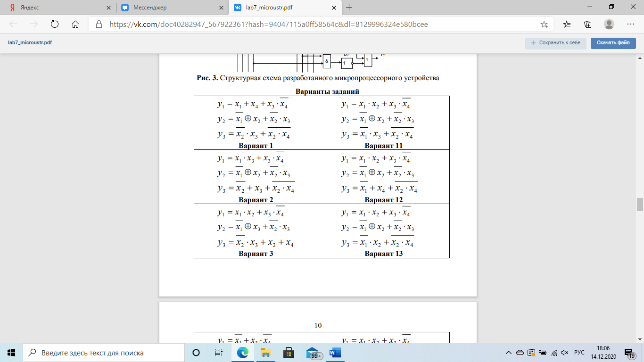Open OneDrive cloud tray icon
The height and width of the screenshot is (362, 644).
coord(520,353)
